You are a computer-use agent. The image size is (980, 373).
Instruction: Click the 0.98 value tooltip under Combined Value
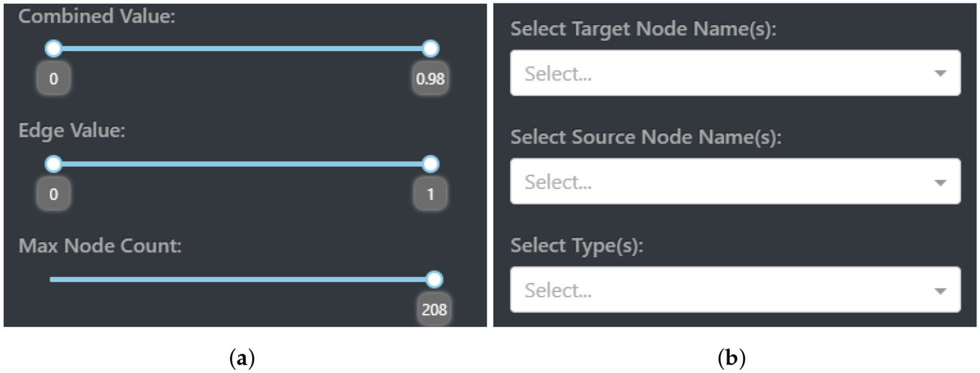430,78
